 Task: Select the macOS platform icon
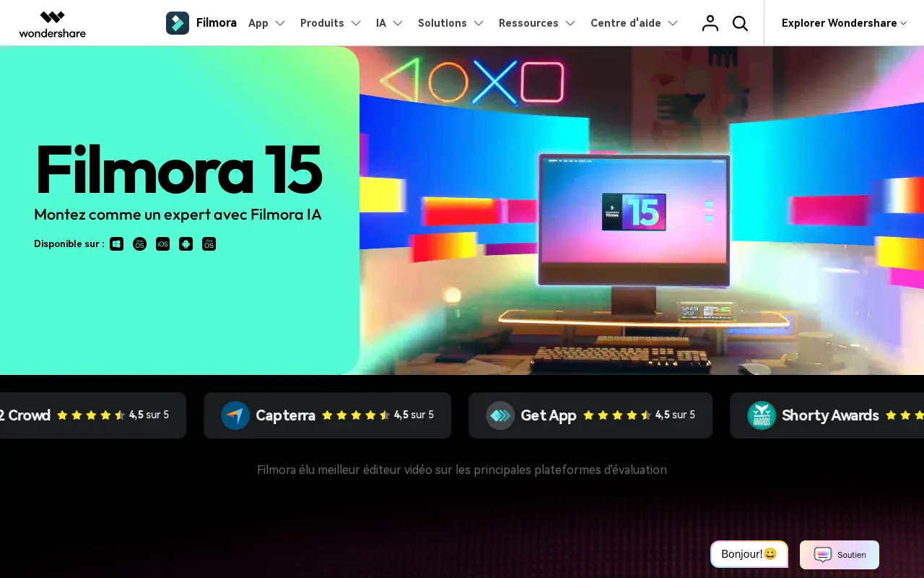coord(140,244)
